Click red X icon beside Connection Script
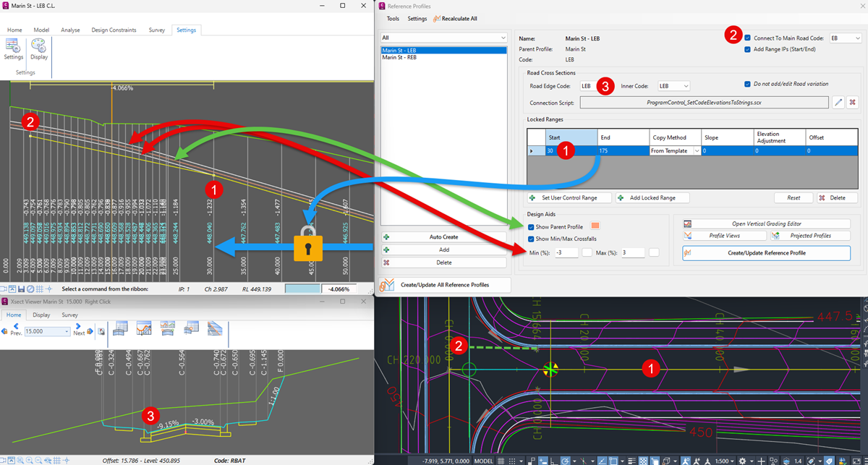Image resolution: width=868 pixels, height=465 pixels. pyautogui.click(x=852, y=103)
